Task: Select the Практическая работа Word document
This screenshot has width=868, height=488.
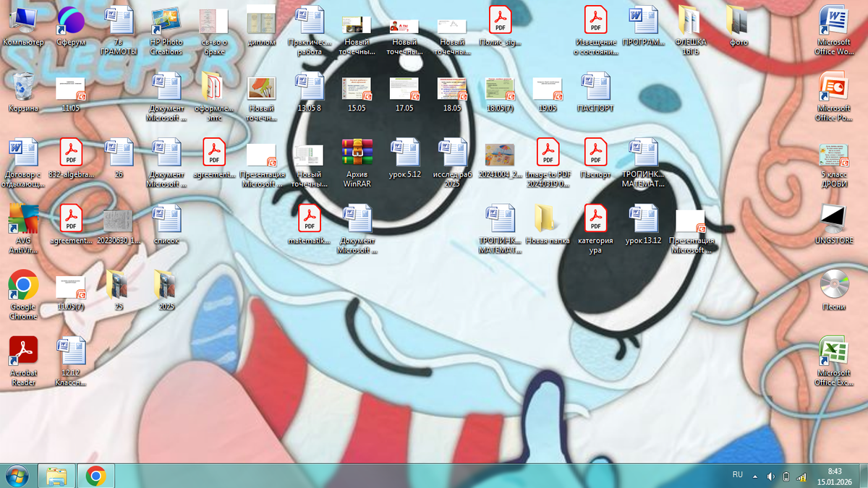Action: [x=310, y=30]
